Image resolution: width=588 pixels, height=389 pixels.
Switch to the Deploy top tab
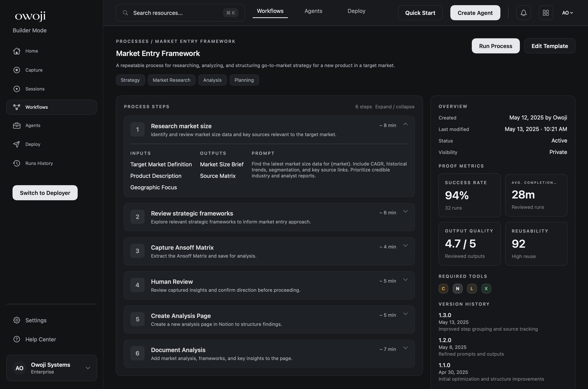[356, 11]
